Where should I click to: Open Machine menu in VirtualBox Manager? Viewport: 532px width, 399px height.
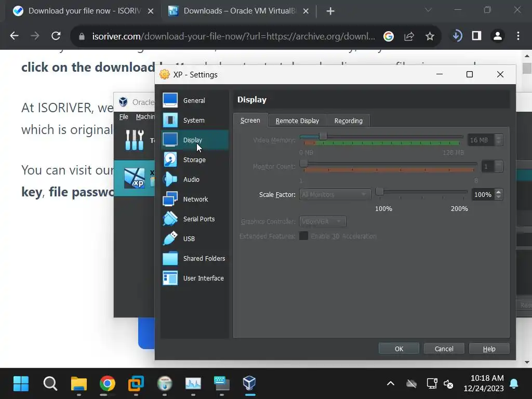145,117
